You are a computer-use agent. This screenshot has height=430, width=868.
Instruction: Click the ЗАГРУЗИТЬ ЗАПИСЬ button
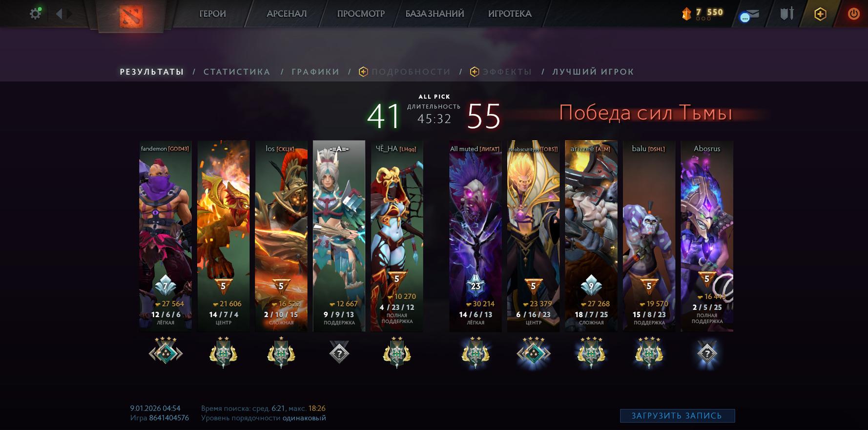[677, 416]
